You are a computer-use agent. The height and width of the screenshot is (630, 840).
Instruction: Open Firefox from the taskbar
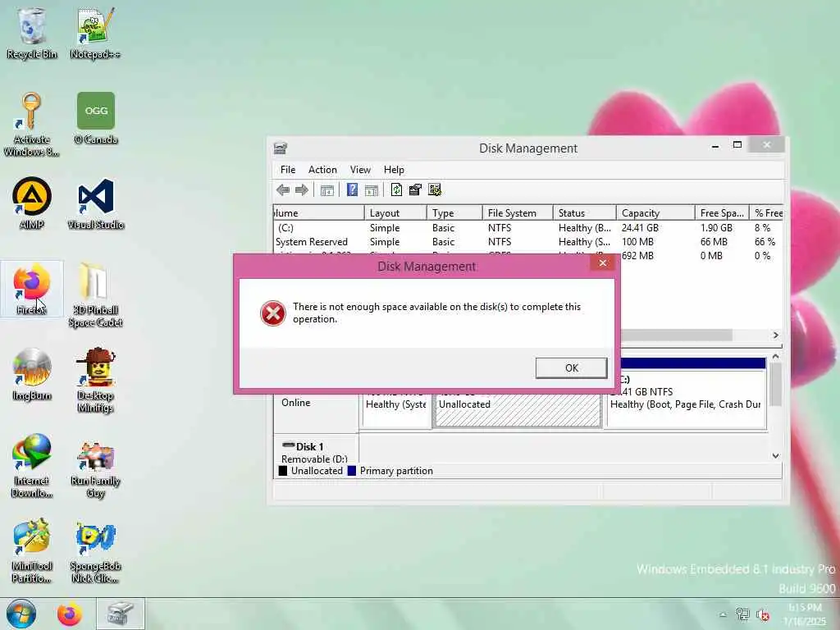(70, 614)
